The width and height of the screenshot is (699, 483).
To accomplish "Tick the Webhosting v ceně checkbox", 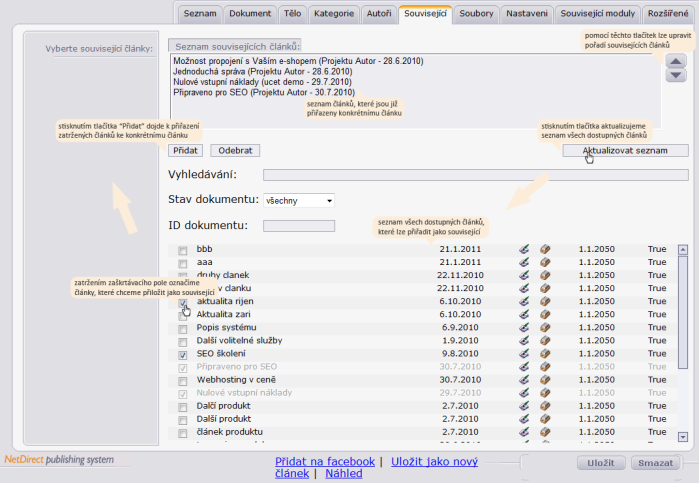I will [182, 381].
